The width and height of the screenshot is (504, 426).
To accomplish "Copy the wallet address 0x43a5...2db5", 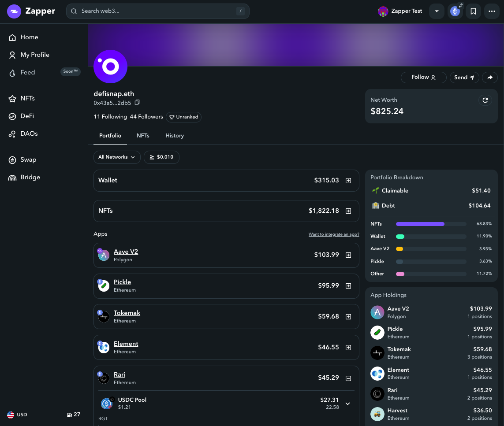I will (137, 103).
